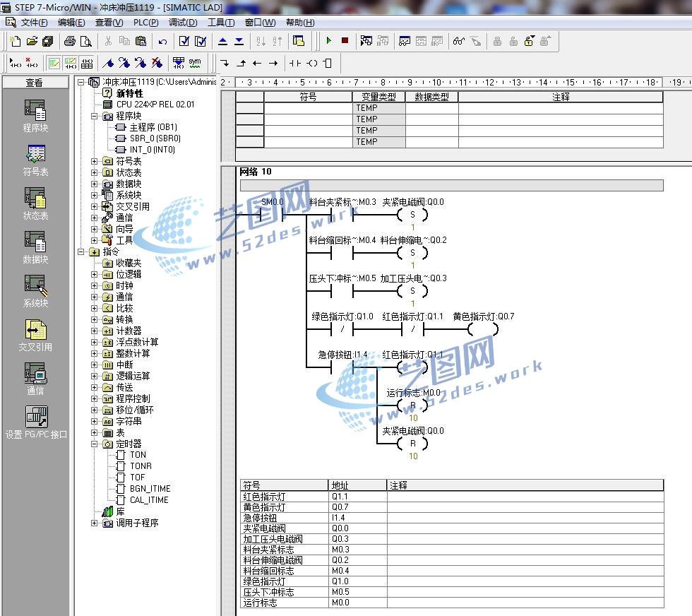Toggle bookmark with blue flag icon

108,63
